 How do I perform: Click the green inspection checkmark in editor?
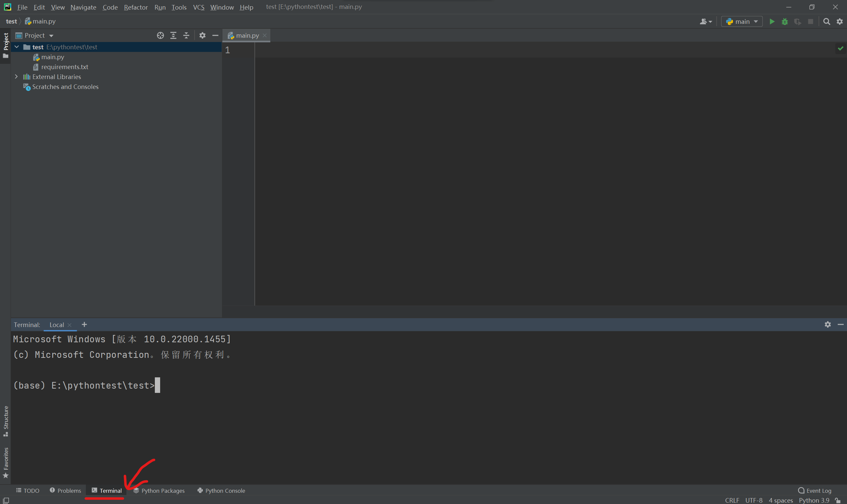(840, 49)
